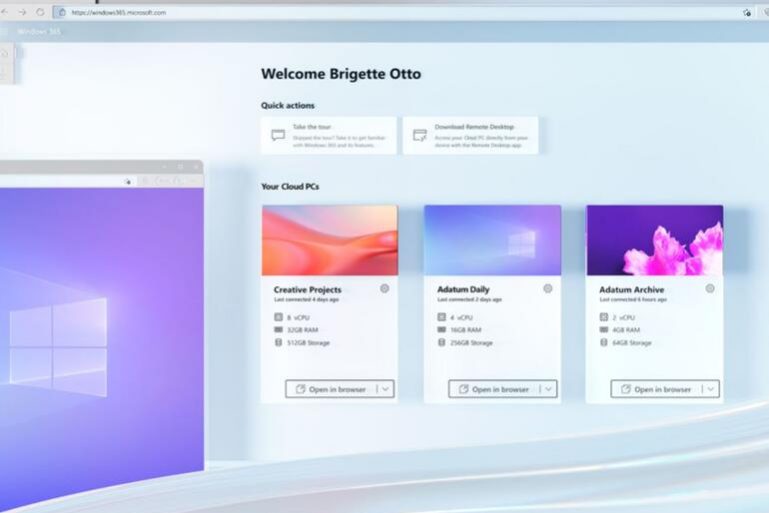The width and height of the screenshot is (769, 513).
Task: Open Creative Projects settings gear
Action: point(385,289)
